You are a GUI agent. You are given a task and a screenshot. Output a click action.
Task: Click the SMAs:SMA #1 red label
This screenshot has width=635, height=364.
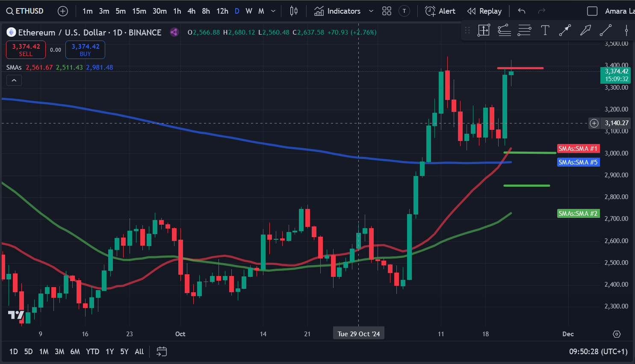[x=578, y=149]
